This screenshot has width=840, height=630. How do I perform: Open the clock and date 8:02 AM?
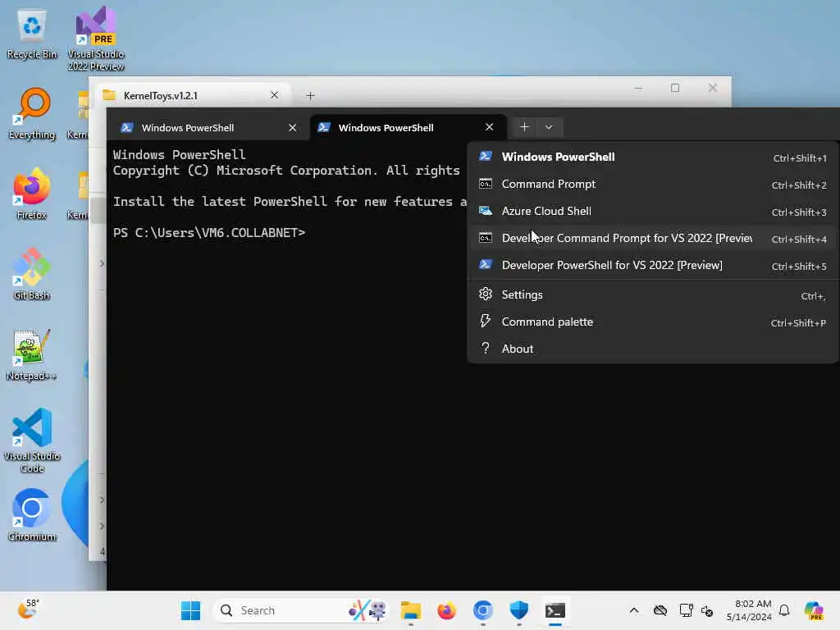tap(749, 610)
